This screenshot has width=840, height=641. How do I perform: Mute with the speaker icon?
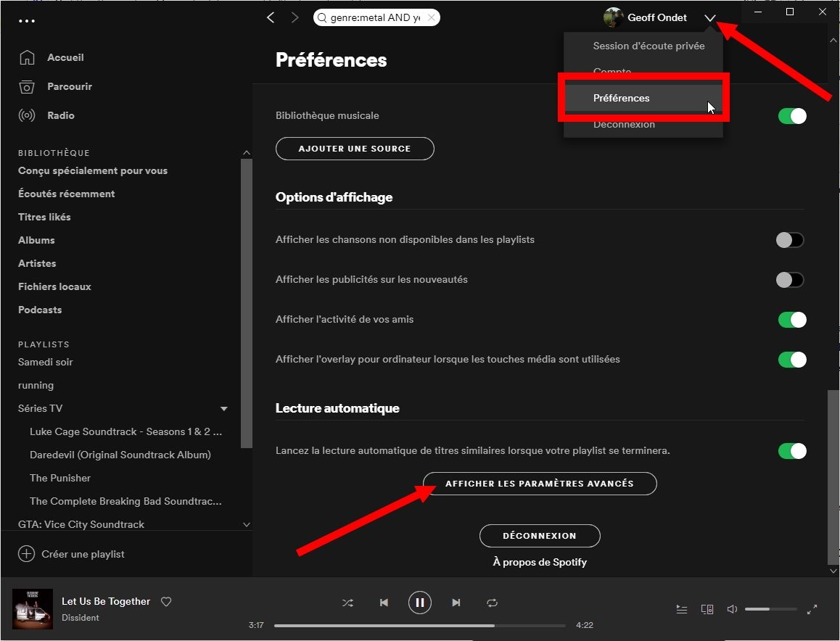point(732,609)
